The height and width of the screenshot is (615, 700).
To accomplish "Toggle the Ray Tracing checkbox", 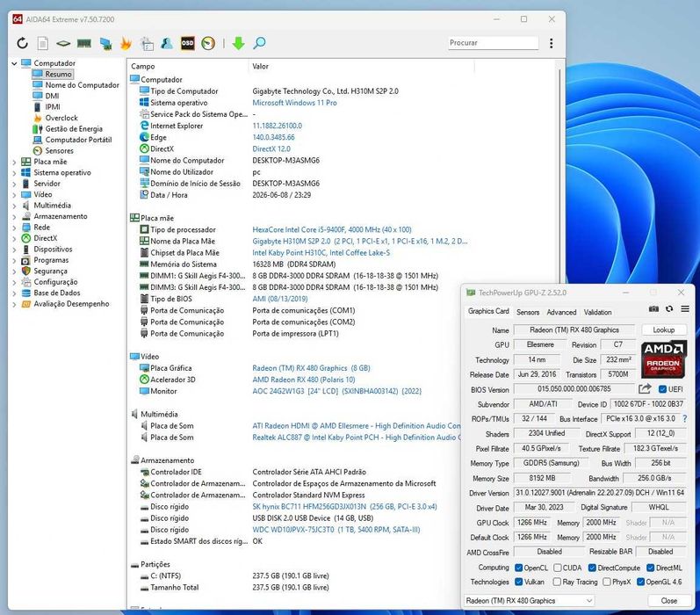I will tap(557, 582).
